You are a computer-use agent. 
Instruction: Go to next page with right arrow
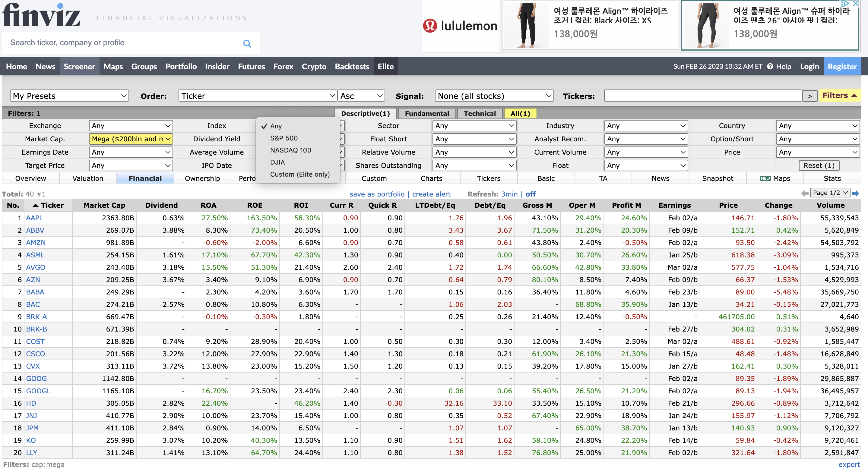(856, 193)
